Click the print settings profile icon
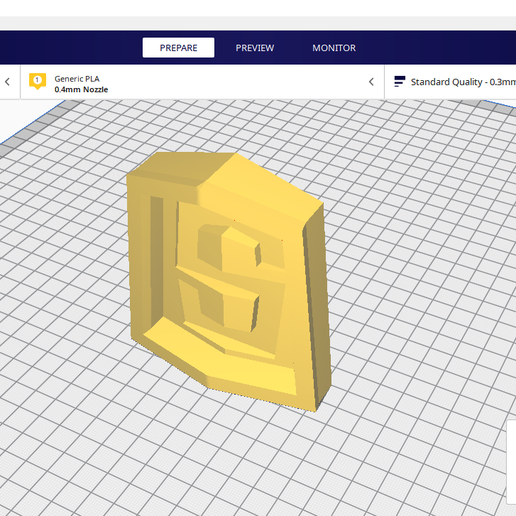Viewport: 516px width, 516px height. click(399, 81)
